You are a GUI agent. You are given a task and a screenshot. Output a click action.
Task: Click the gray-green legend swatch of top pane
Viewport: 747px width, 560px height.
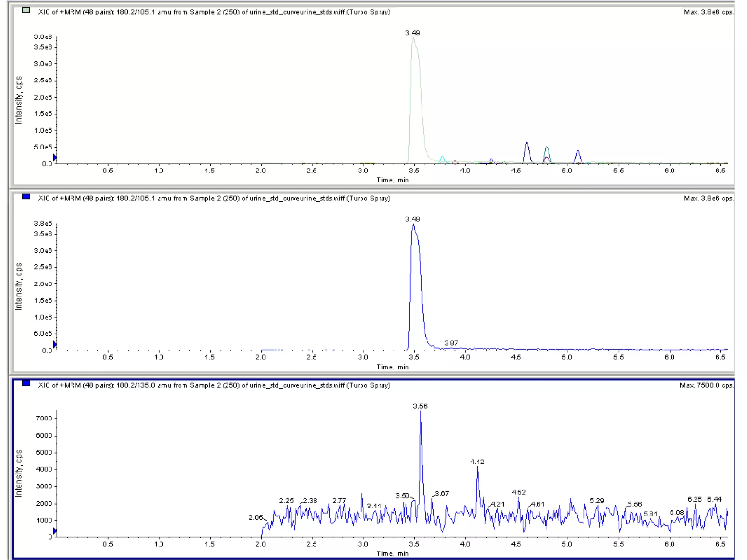[26, 10]
